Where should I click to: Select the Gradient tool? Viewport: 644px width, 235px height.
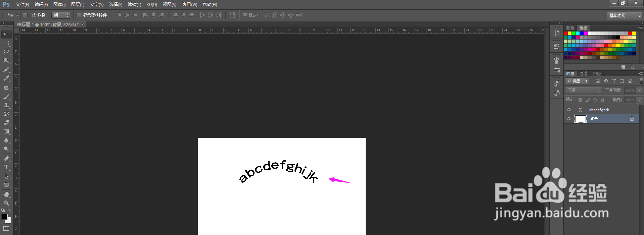click(6, 131)
